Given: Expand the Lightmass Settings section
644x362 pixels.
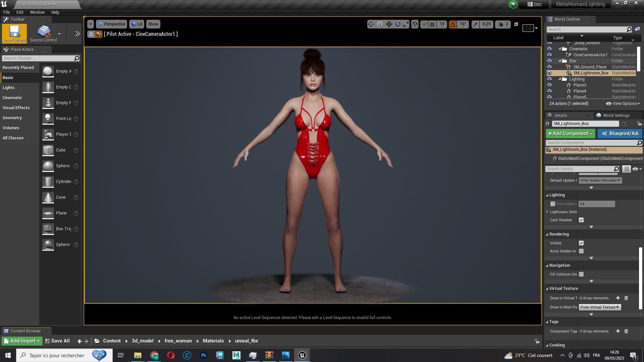Looking at the screenshot, I should 547,212.
